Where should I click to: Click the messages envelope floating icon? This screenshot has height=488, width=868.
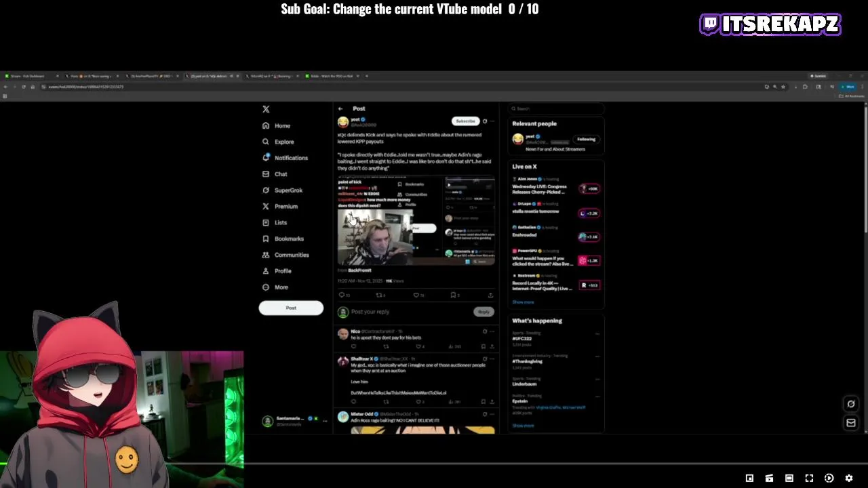(851, 423)
